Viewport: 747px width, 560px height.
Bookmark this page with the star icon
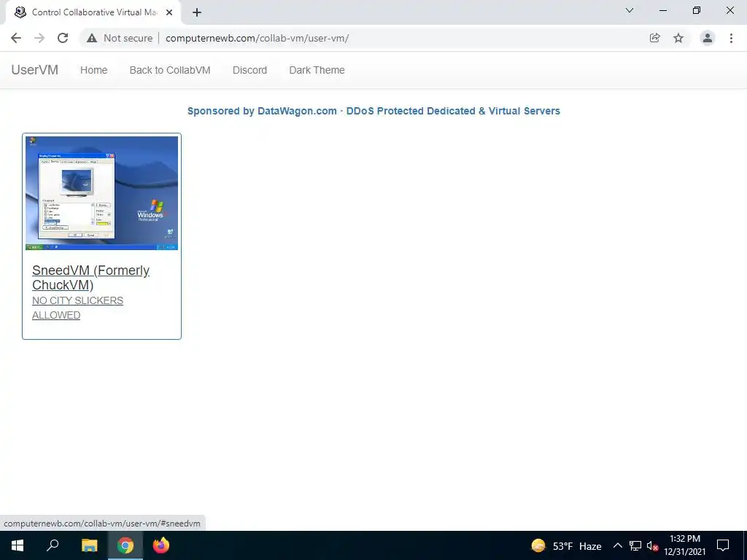coord(678,38)
